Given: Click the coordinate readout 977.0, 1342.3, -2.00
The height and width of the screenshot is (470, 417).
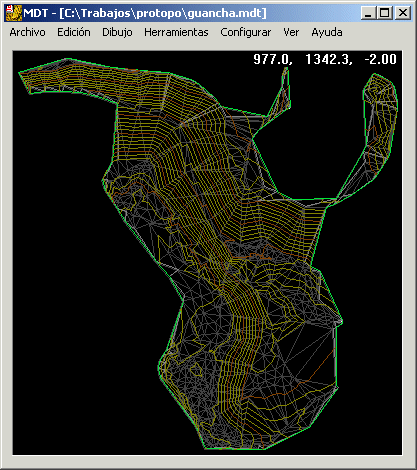Looking at the screenshot, I should 325,59.
